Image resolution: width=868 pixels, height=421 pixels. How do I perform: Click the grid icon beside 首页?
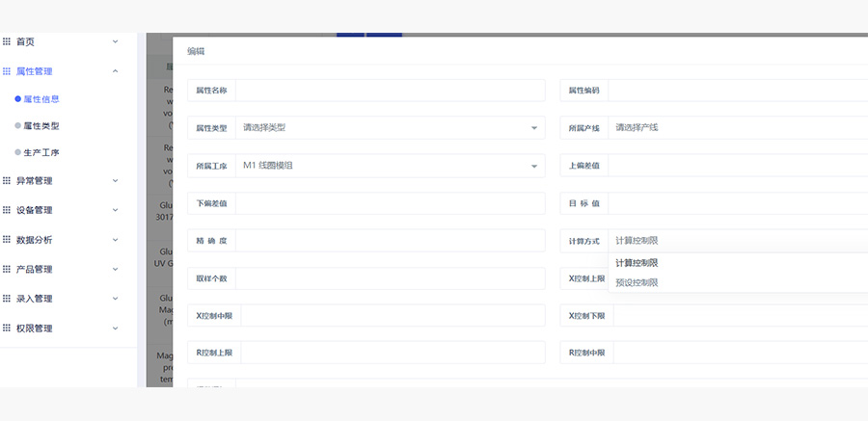pos(7,41)
